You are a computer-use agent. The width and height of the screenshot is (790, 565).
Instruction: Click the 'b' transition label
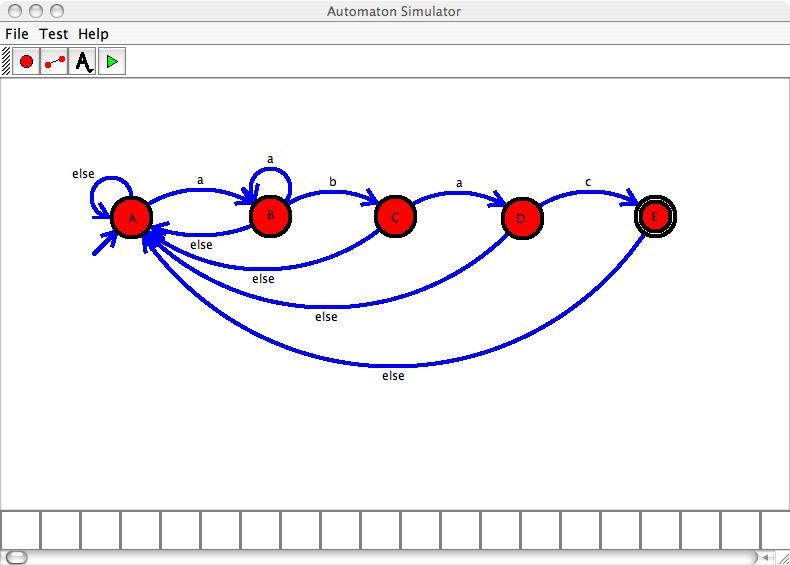pyautogui.click(x=333, y=182)
